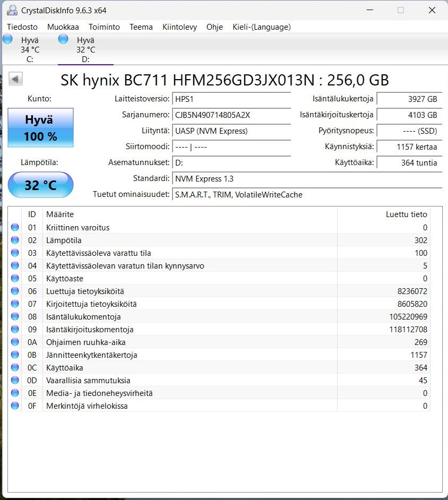Click the Hyvä 100 % health status button
Viewport: 448px width, 500px height.
40,128
